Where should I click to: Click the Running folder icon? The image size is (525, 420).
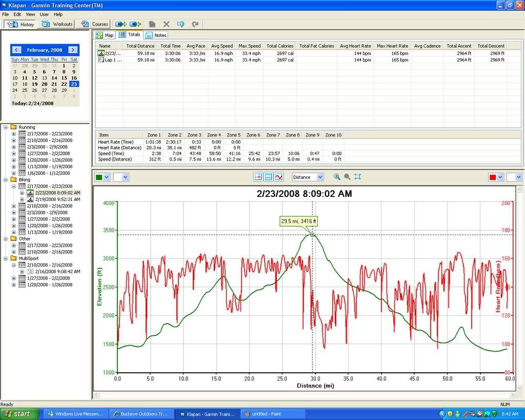14,127
